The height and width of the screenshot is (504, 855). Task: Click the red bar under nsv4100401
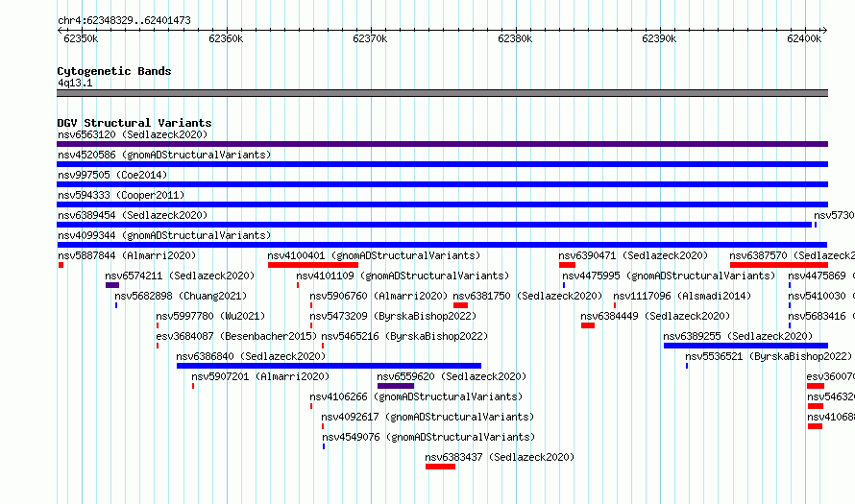[313, 265]
